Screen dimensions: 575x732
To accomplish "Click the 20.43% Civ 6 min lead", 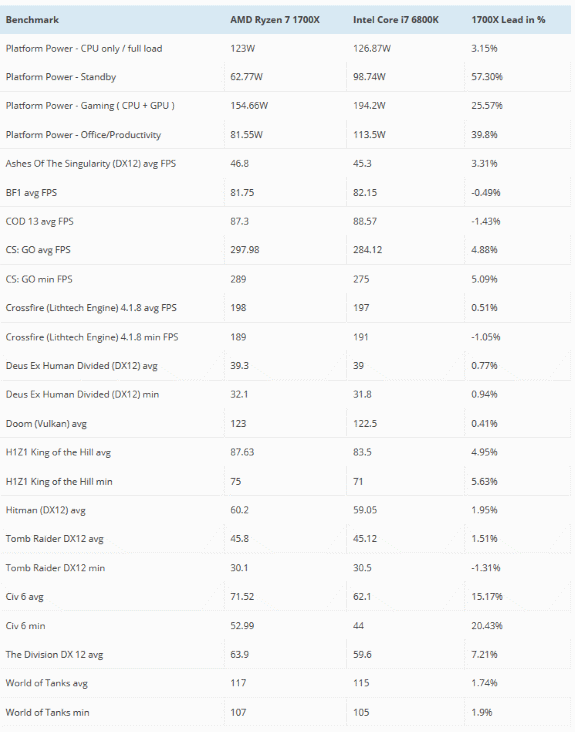I will (487, 626).
